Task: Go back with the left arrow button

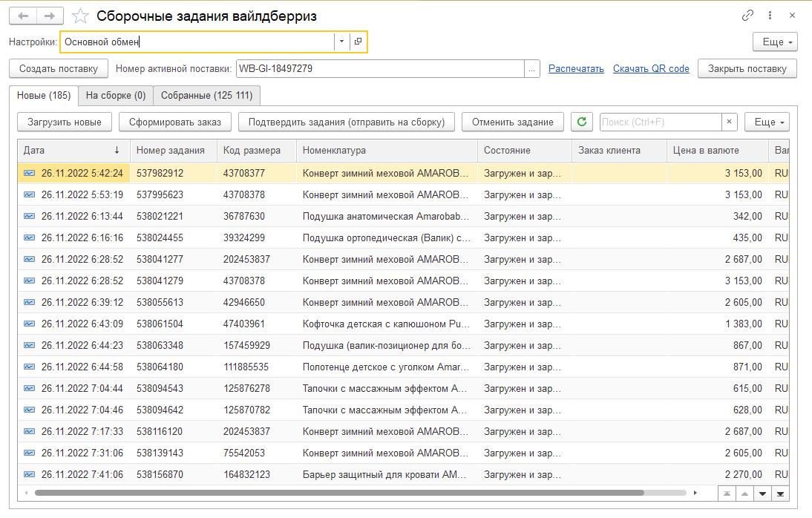Action: tap(23, 16)
